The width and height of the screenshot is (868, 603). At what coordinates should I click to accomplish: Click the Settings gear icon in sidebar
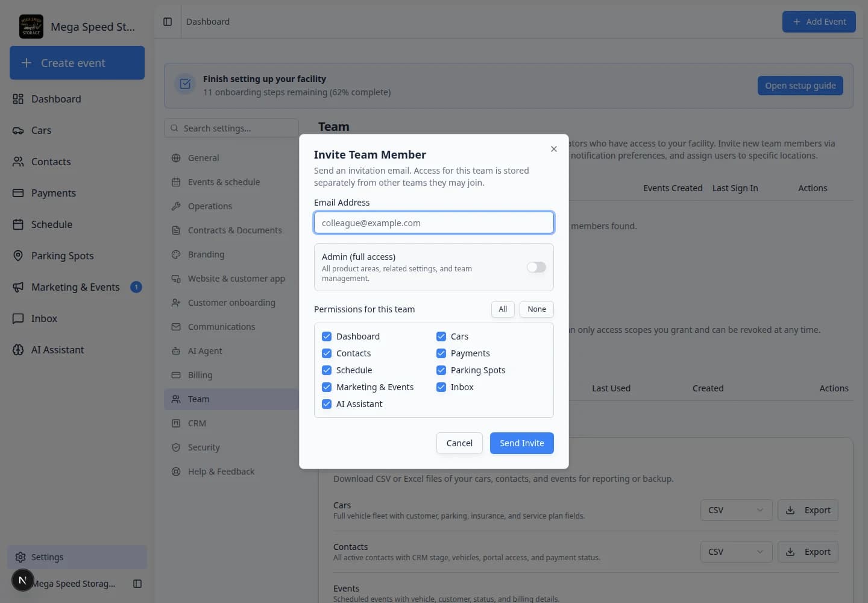tap(20, 557)
